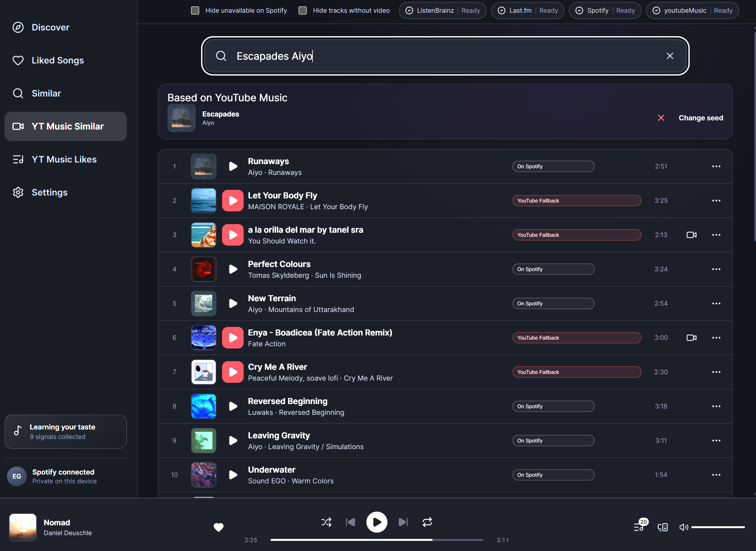
Task: Seek in the Nomad playback progress bar
Action: pyautogui.click(x=377, y=540)
